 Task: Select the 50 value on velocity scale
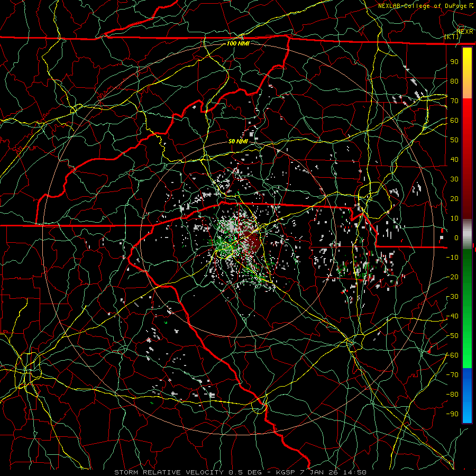click(x=454, y=140)
